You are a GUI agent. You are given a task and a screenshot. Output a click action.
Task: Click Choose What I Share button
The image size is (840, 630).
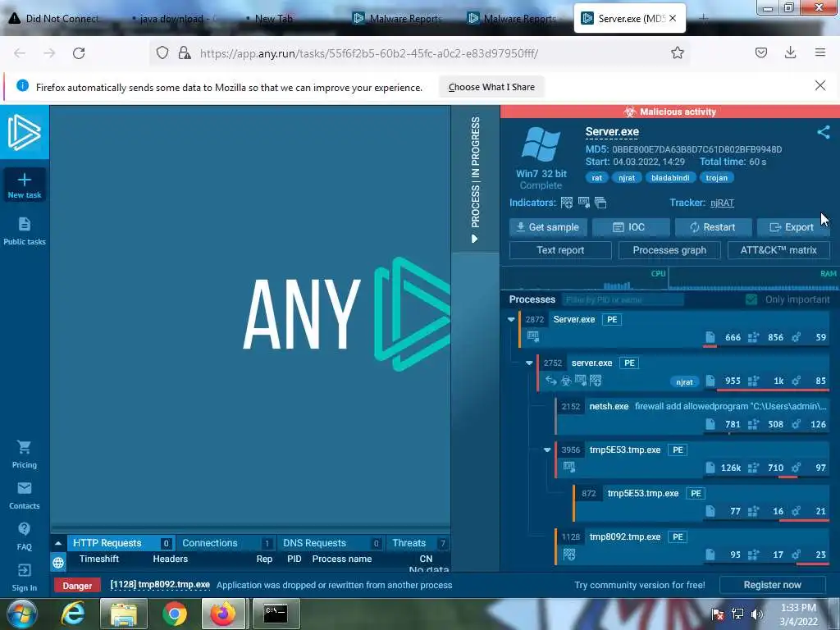click(491, 87)
